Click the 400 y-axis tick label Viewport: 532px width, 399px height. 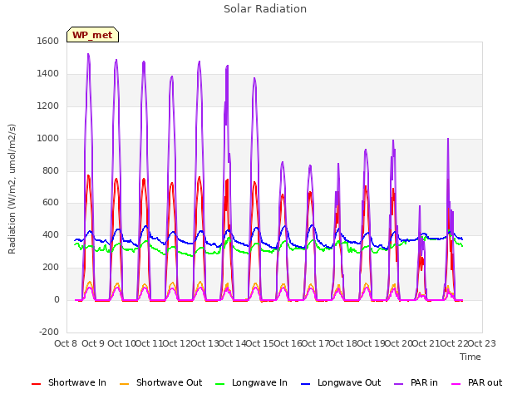pos(51,234)
